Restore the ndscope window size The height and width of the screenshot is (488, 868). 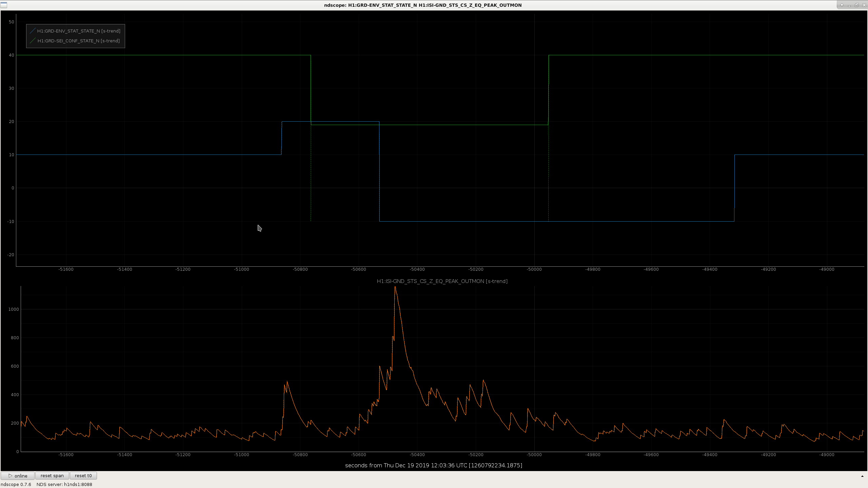tap(856, 5)
